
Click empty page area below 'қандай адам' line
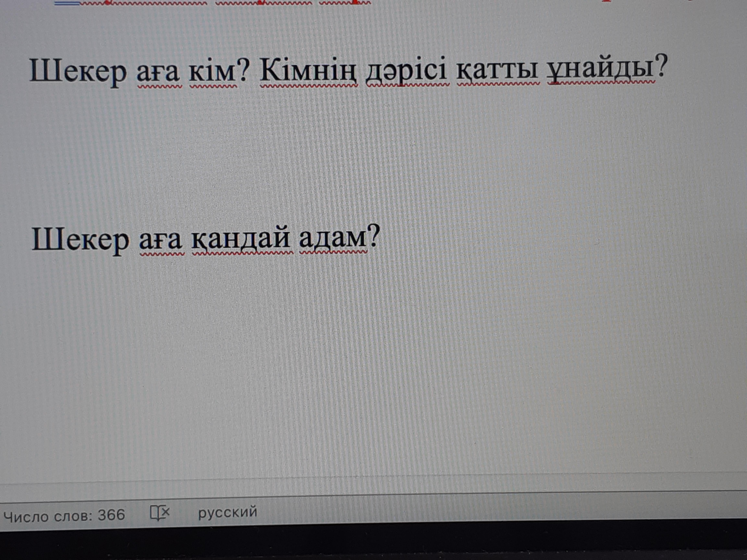[304, 354]
